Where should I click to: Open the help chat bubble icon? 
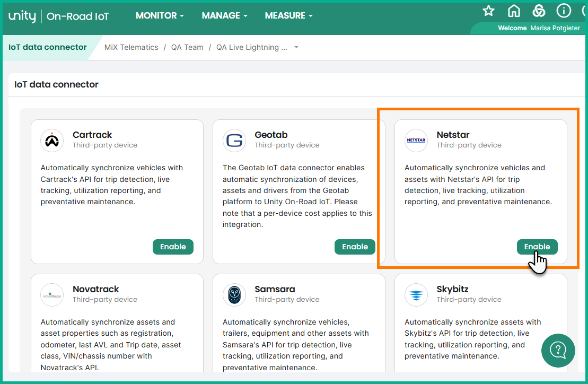558,350
